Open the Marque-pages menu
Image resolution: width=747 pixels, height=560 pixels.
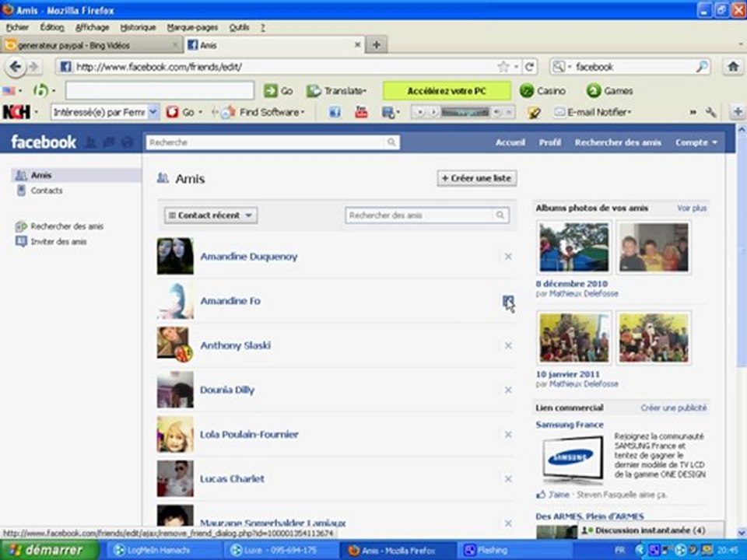click(x=192, y=27)
